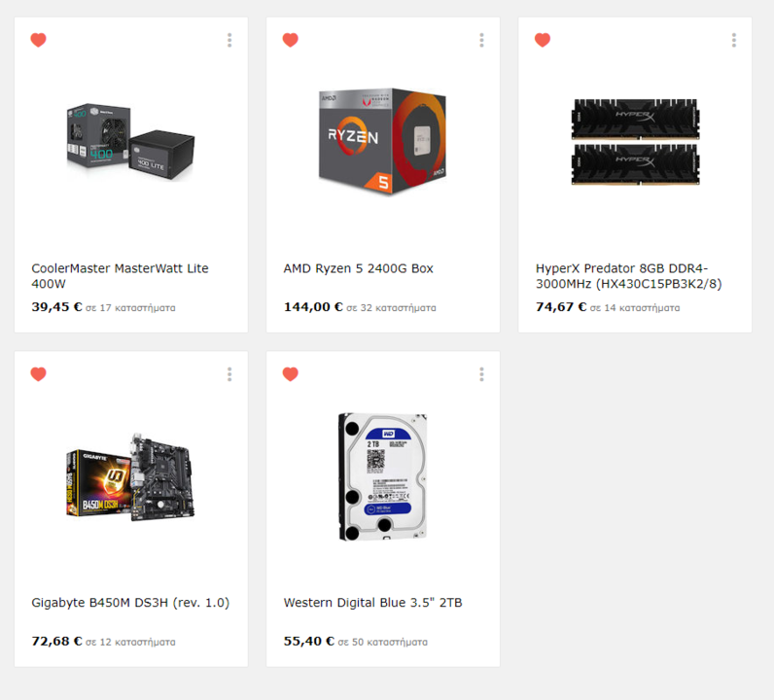Open more options on Gigabyte B450M card
The width and height of the screenshot is (774, 700).
(229, 374)
